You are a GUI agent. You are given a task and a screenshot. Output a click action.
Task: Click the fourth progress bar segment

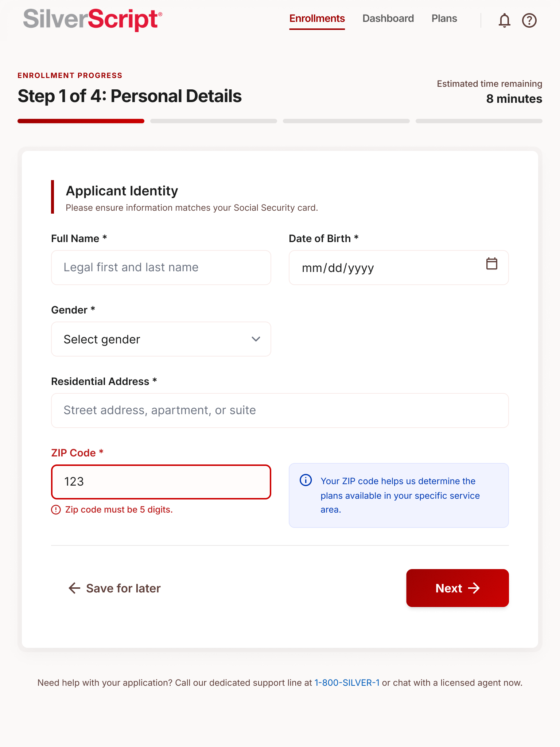479,121
